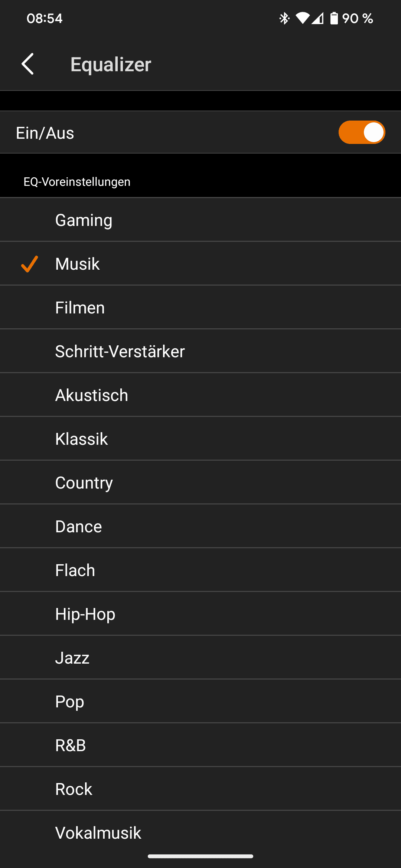This screenshot has height=868, width=401.
Task: Tap the home gesture bar
Action: pyautogui.click(x=200, y=856)
